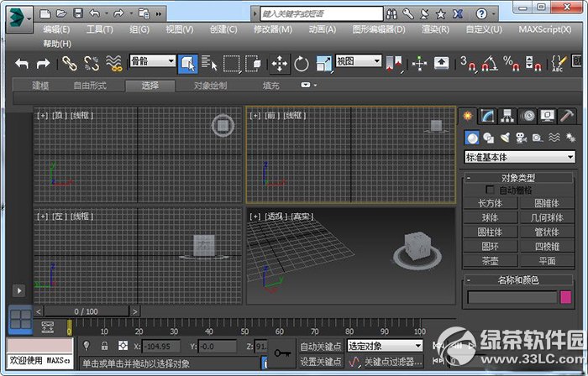Open the Undo history dropdown arrow
The image size is (588, 376).
point(107,14)
